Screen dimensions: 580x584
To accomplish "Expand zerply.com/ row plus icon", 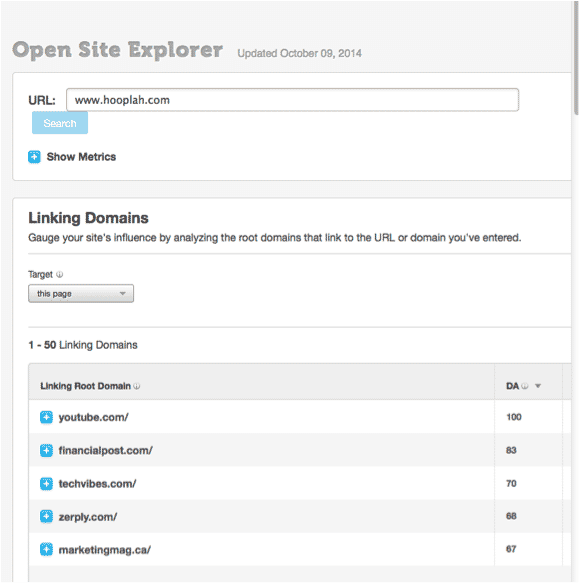I will [46, 517].
